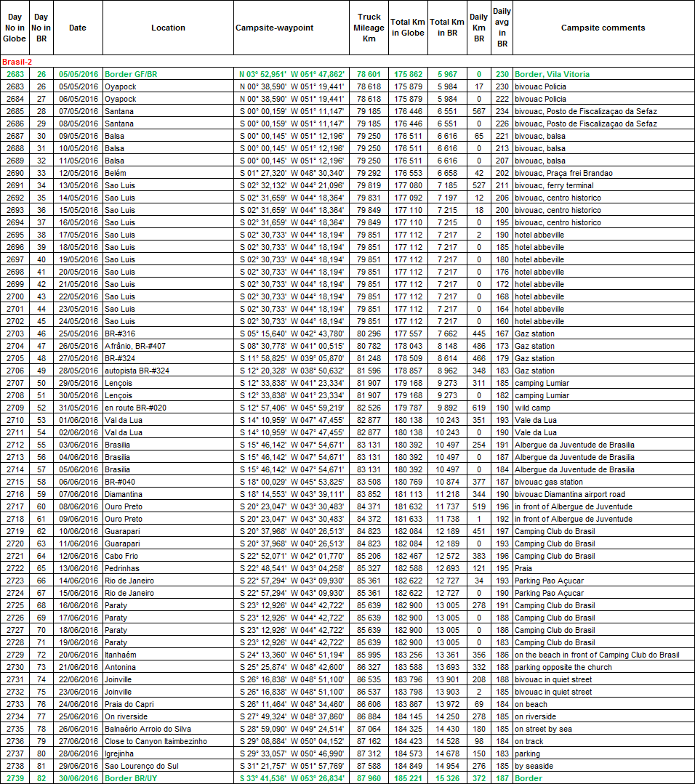695x784 pixels.
Task: Select the Date column header
Action: (x=78, y=28)
